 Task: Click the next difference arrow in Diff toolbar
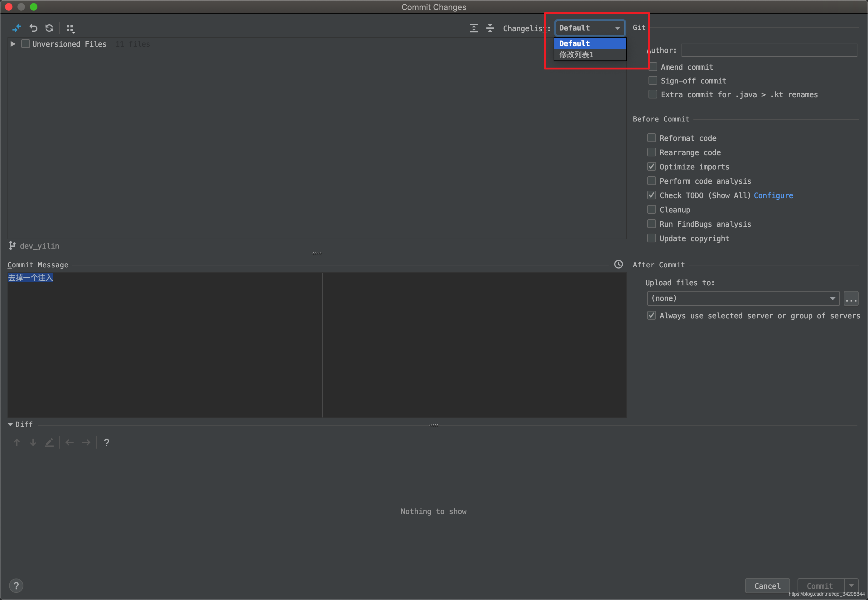point(33,442)
